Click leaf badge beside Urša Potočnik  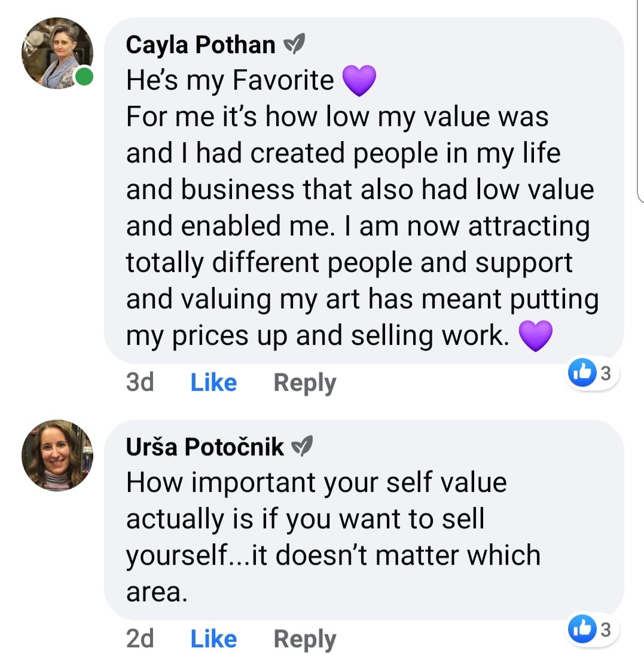[302, 446]
